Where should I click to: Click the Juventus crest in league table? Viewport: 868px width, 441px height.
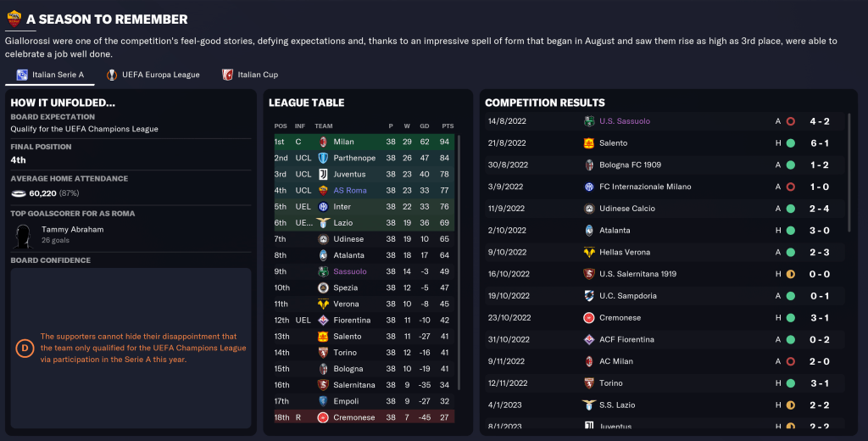click(x=323, y=174)
